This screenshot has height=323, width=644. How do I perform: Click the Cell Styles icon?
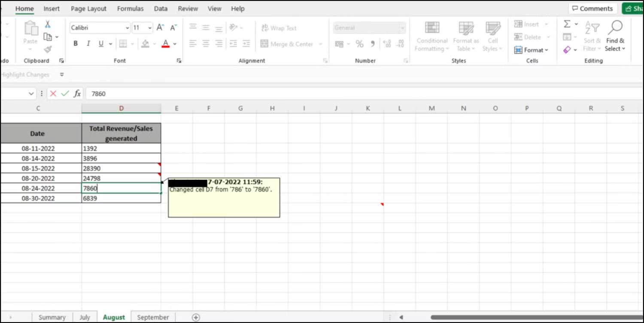pyautogui.click(x=492, y=37)
